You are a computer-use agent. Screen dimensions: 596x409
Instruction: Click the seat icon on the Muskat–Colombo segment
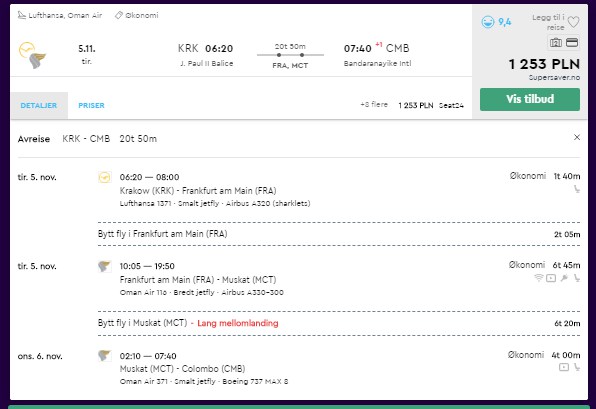tap(577, 367)
